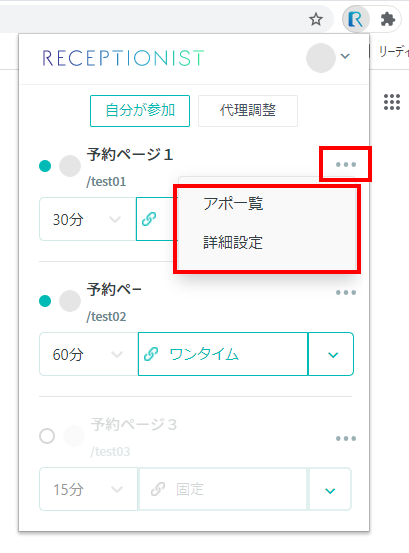Open three-dot menu for 予約ページ1
409x553 pixels.
(346, 164)
